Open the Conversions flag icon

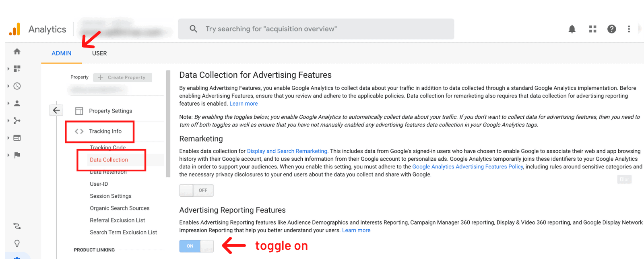[17, 155]
